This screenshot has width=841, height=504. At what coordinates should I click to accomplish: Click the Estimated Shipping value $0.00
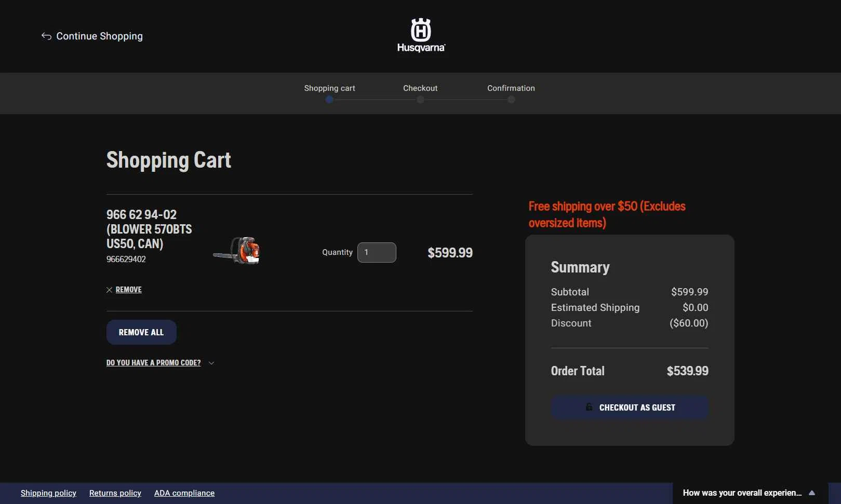coord(696,307)
